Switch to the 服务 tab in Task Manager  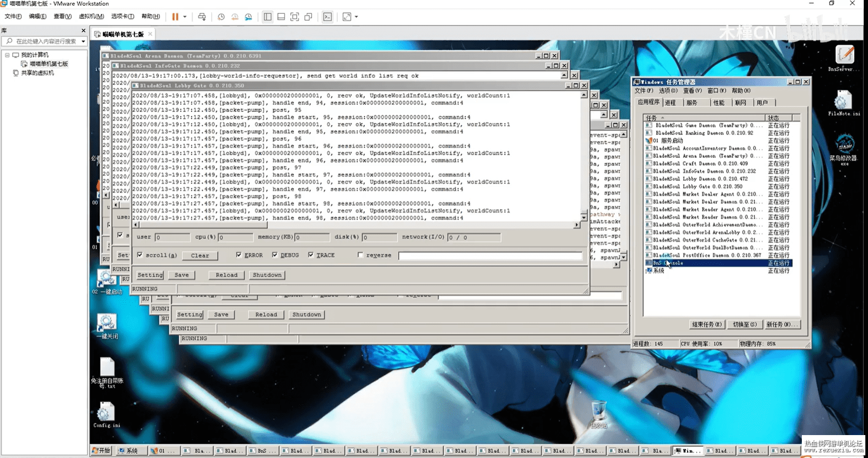coord(692,102)
